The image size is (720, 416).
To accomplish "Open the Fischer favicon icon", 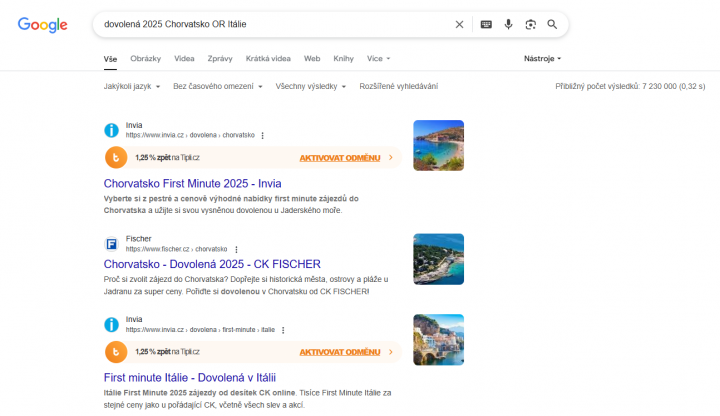I will 111,244.
